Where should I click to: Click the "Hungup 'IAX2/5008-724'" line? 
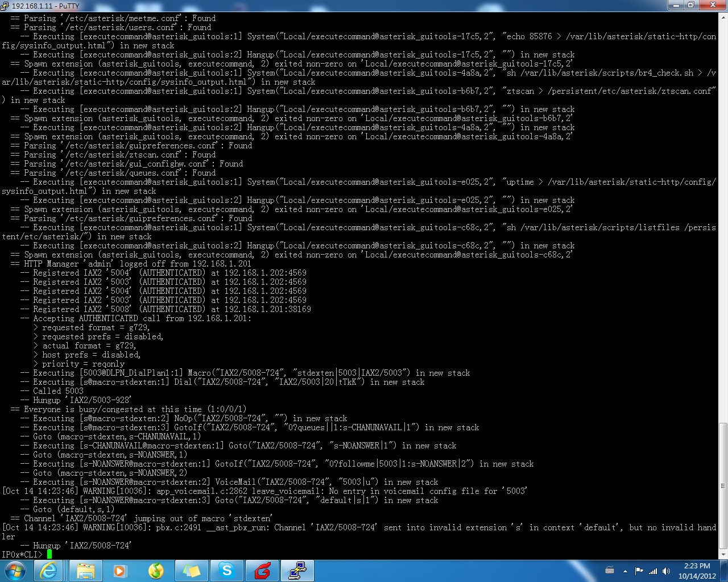[76, 546]
